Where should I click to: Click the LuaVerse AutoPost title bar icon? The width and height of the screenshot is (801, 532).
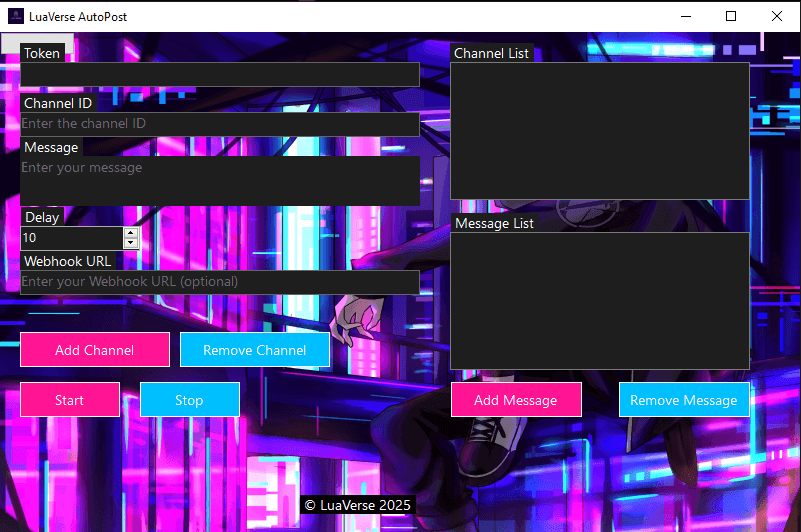click(x=16, y=16)
